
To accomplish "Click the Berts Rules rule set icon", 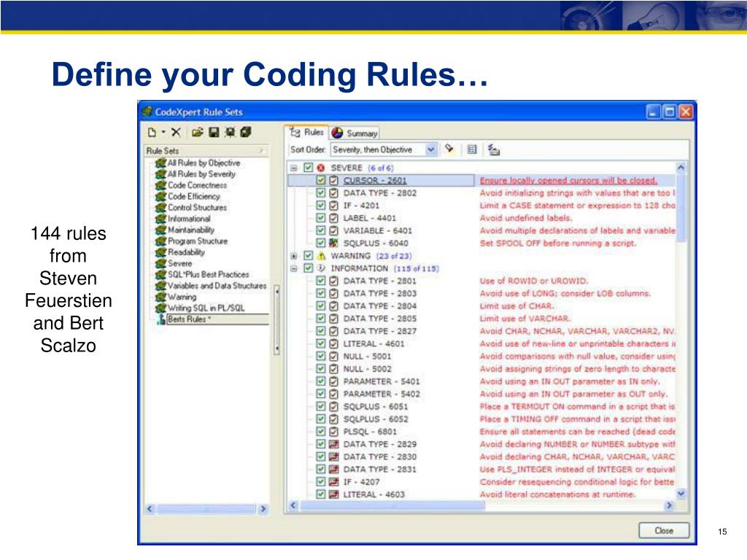I will pos(161,319).
